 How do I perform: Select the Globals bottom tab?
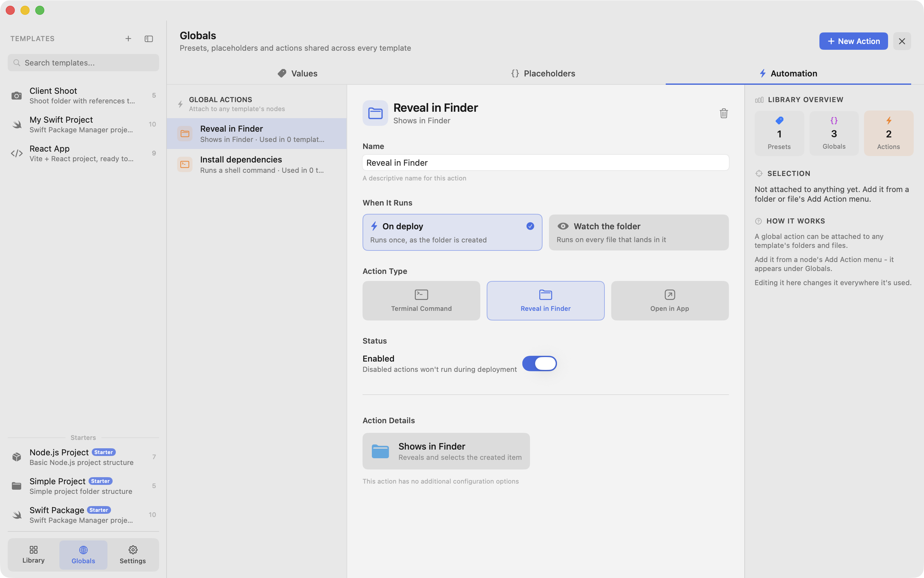pos(83,555)
